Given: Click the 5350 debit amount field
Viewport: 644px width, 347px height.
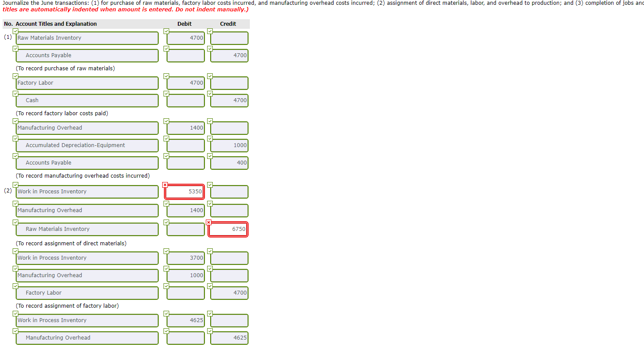Looking at the screenshot, I should (185, 192).
